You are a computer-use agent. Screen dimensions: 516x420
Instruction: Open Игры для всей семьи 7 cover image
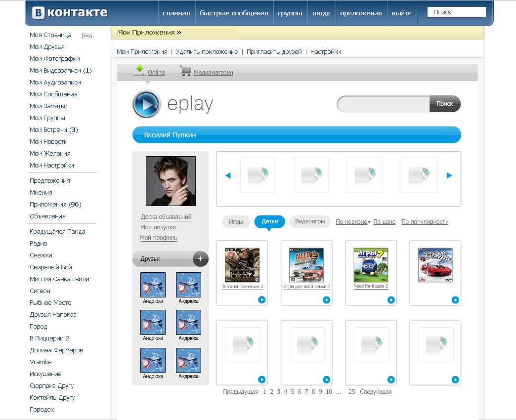(x=306, y=265)
